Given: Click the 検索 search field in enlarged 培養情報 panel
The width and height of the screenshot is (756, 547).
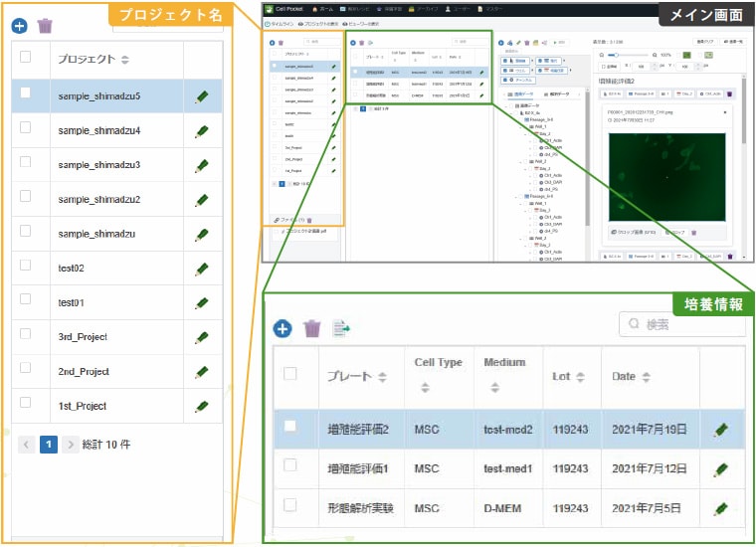Looking at the screenshot, I should click(x=682, y=324).
